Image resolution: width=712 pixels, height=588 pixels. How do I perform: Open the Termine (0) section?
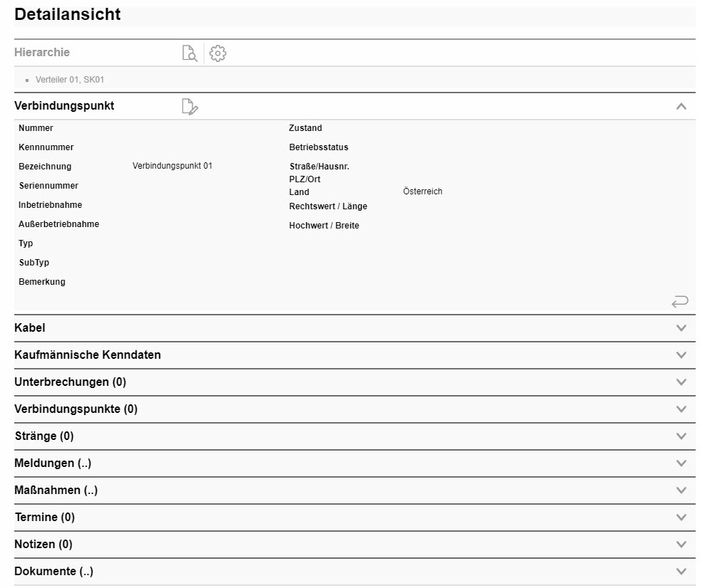pyautogui.click(x=681, y=517)
